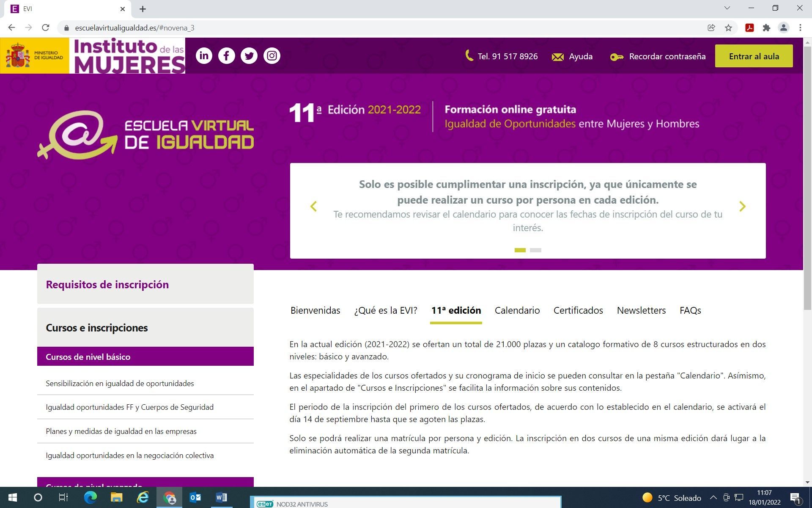
Task: Click the page vertical scrollbar thumb
Action: [x=807, y=178]
